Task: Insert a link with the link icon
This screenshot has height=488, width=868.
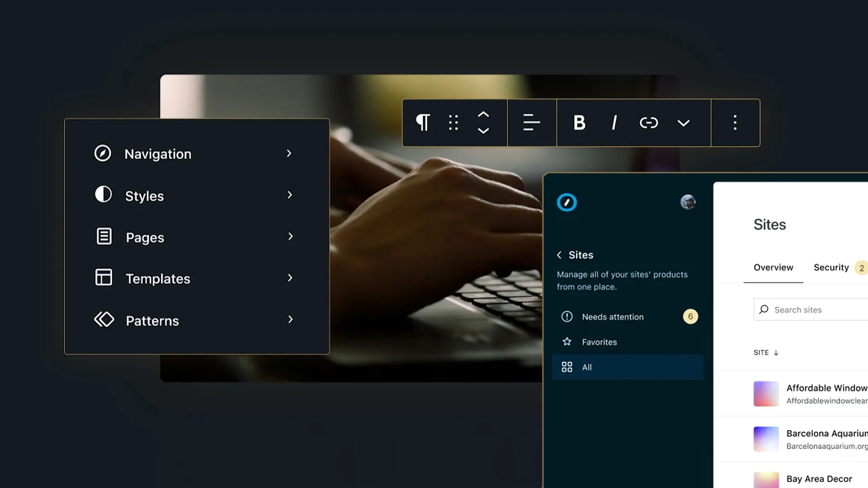Action: (x=649, y=122)
